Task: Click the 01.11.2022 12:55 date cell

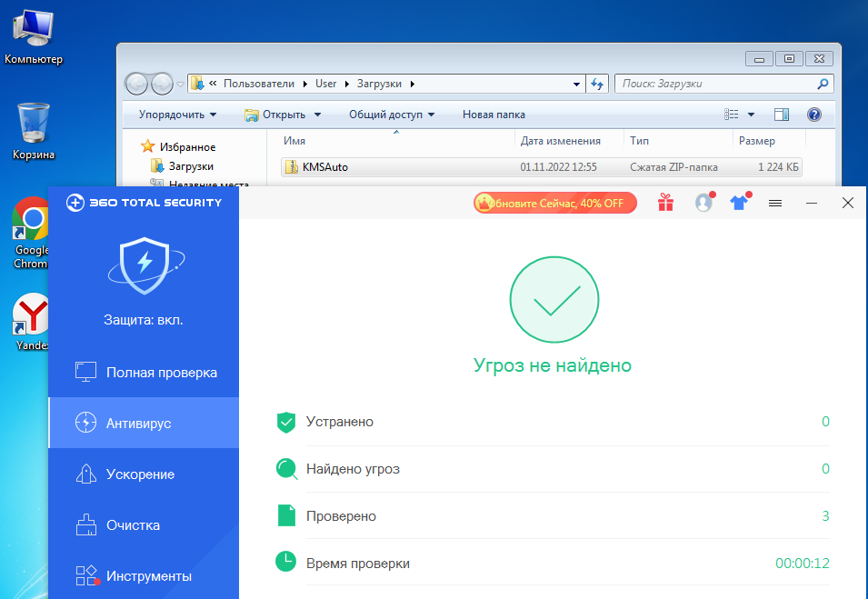Action: point(559,167)
